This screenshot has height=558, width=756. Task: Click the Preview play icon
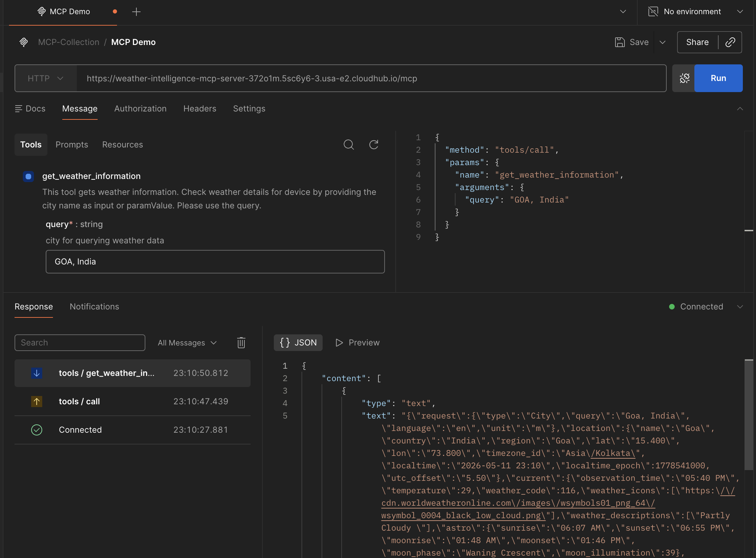[339, 343]
